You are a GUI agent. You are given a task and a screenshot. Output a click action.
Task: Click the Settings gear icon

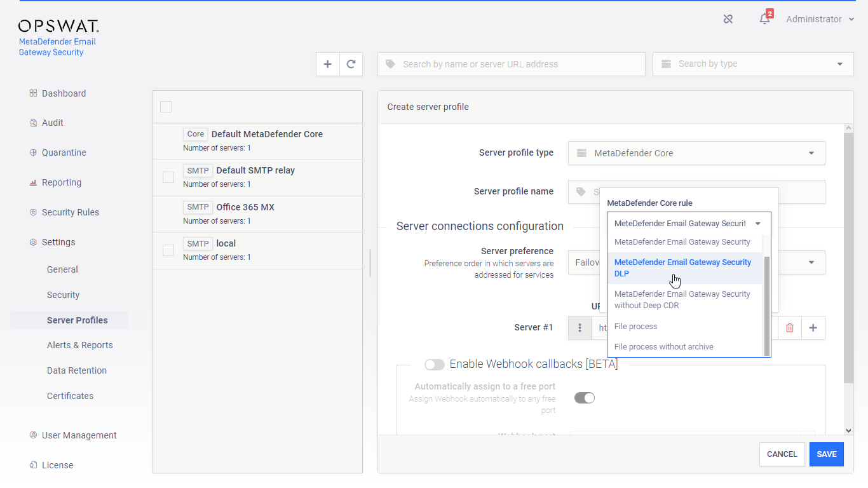pos(33,242)
